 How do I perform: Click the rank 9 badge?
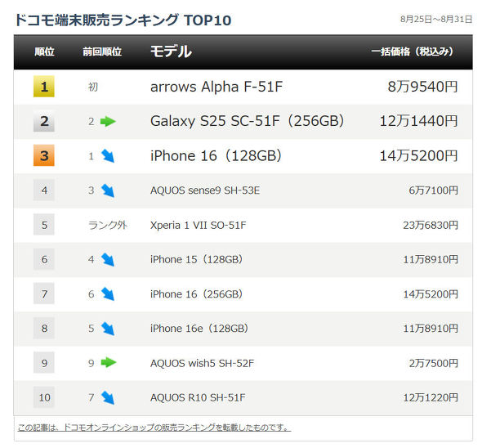[44, 363]
